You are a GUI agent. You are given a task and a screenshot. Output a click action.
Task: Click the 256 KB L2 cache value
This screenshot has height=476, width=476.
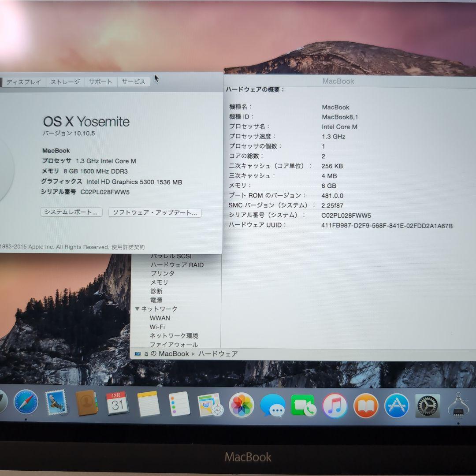(x=332, y=166)
